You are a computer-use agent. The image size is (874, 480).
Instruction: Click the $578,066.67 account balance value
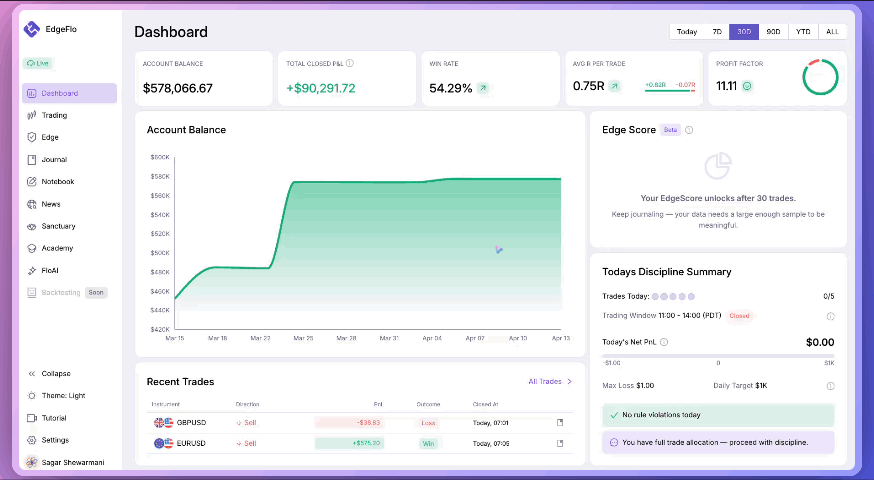[x=178, y=88]
